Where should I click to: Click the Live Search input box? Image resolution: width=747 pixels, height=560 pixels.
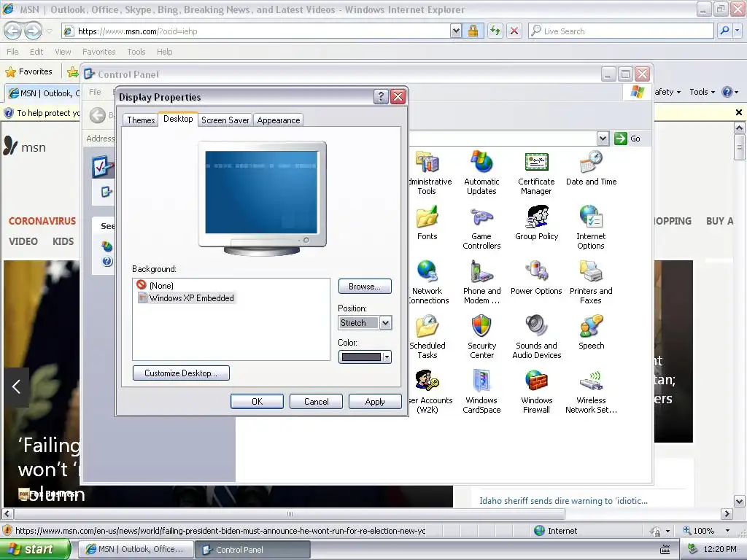622,31
